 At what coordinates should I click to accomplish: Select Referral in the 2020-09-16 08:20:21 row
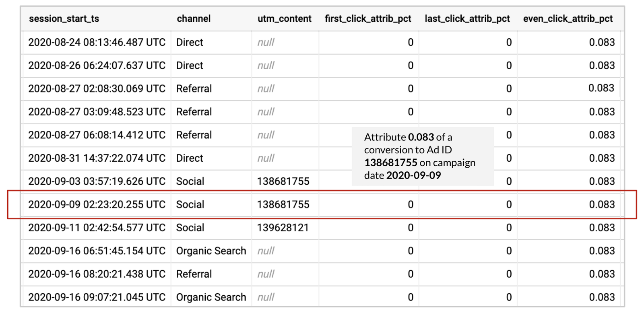194,274
